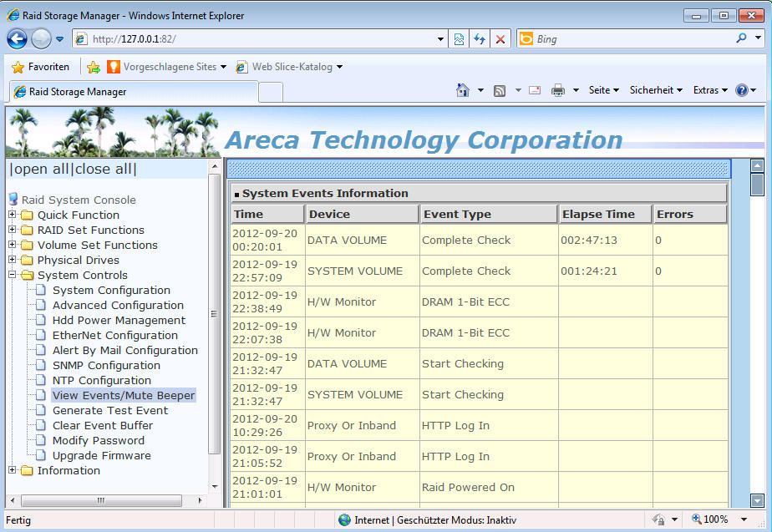Image resolution: width=772 pixels, height=532 pixels.
Task: Click the Add to Favorites bar icon
Action: pos(93,67)
